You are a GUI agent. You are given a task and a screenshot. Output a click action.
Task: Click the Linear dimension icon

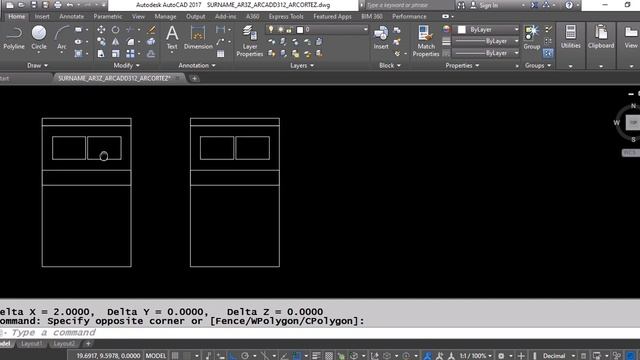click(220, 29)
